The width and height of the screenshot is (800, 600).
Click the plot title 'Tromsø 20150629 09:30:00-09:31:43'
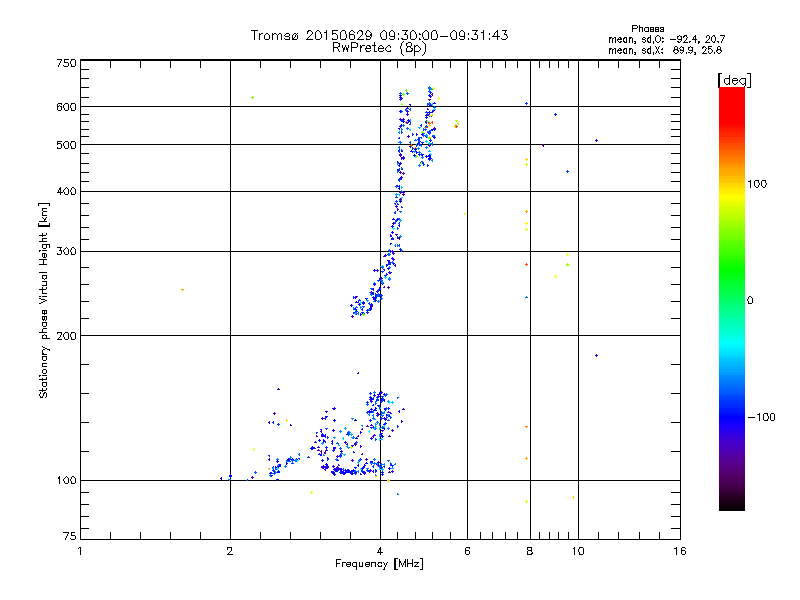[x=379, y=35]
